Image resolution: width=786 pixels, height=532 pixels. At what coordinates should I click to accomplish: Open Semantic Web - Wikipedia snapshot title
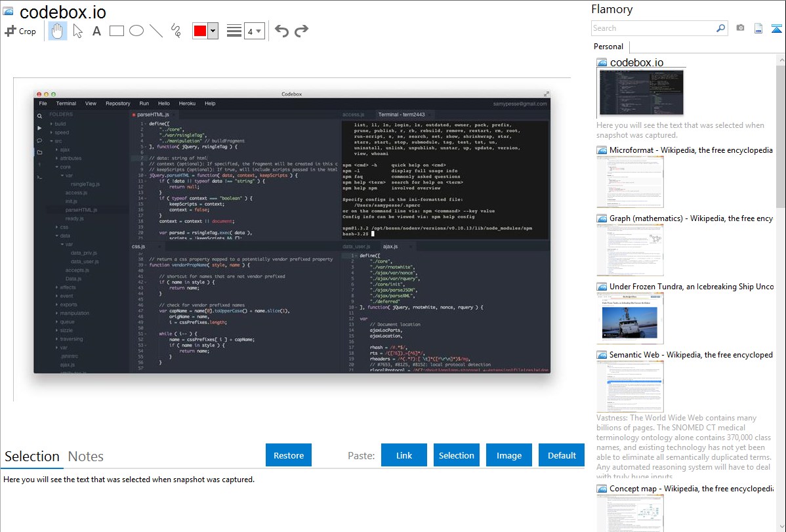691,354
